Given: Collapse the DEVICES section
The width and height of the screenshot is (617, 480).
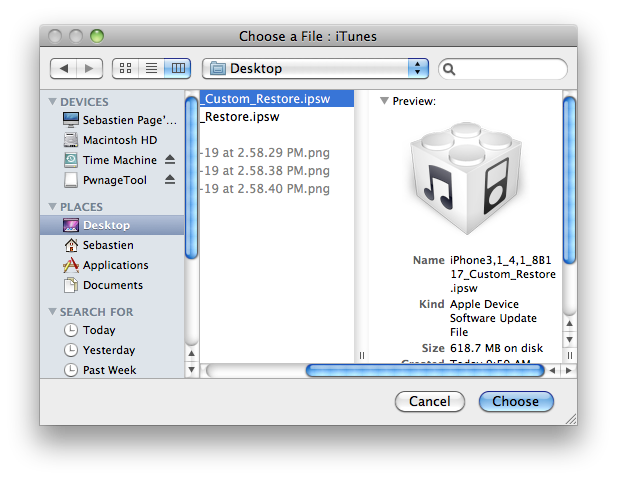Looking at the screenshot, I should [x=52, y=102].
